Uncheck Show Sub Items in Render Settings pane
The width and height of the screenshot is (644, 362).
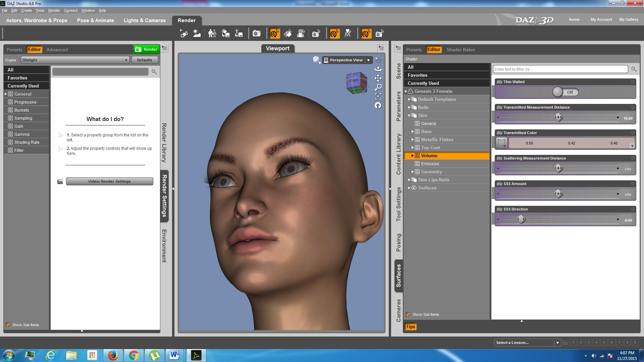(8, 325)
